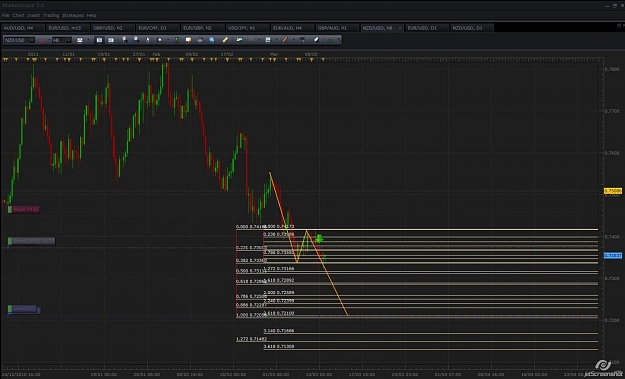Click the green chart indicator icon
This screenshot has height=379, width=625.
239,40
